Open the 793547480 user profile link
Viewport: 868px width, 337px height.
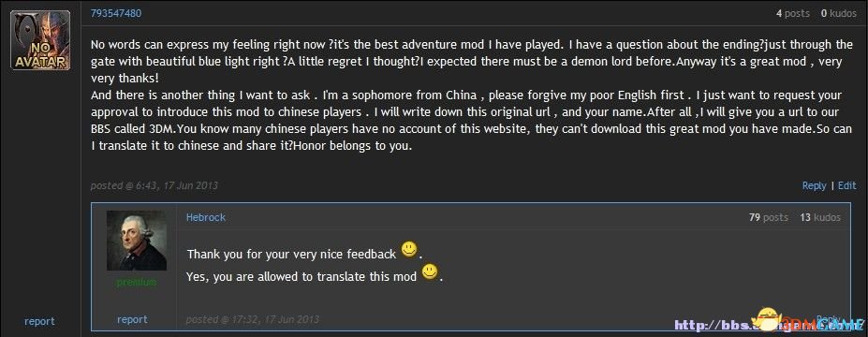tap(116, 13)
